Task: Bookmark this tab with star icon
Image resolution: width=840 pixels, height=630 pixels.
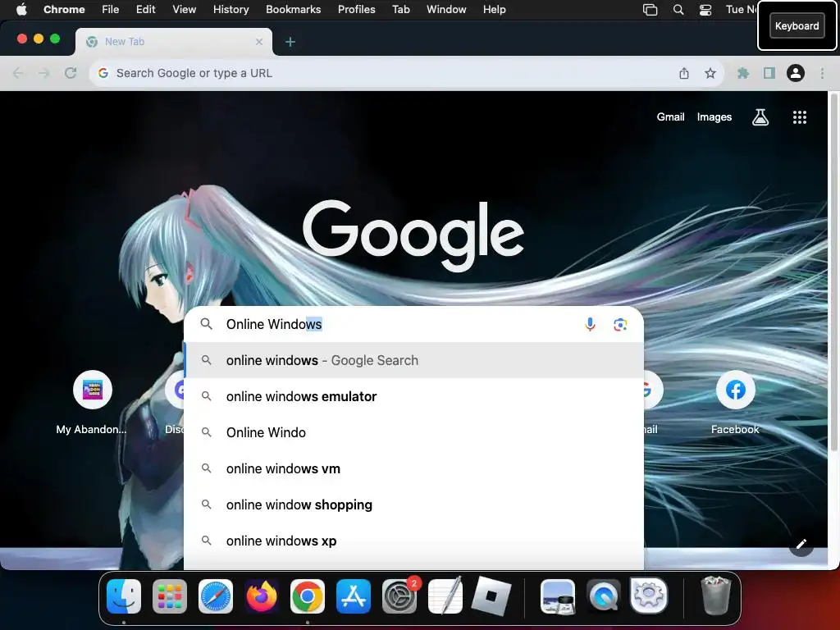Action: pos(710,73)
